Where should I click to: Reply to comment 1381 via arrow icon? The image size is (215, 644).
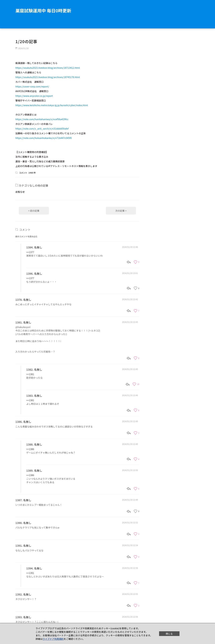point(129,358)
